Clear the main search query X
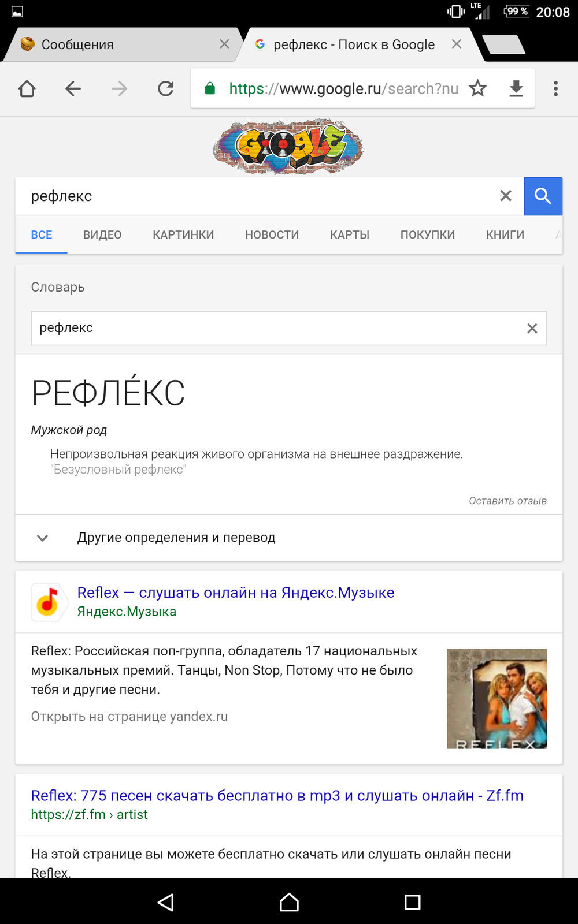Image resolution: width=578 pixels, height=924 pixels. coord(506,196)
